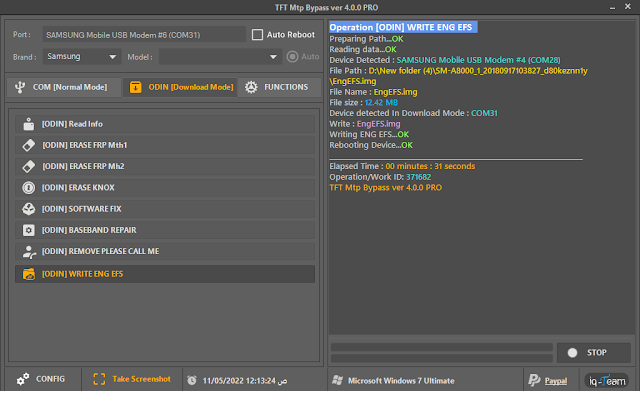Run [ODIN] WRITE ENG EFS
The image size is (640, 394).
[x=165, y=274]
